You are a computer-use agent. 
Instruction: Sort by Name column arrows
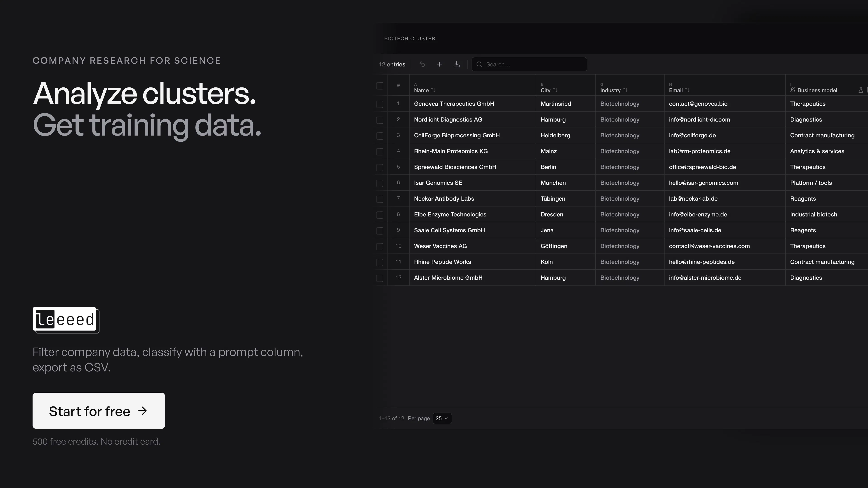coord(433,90)
